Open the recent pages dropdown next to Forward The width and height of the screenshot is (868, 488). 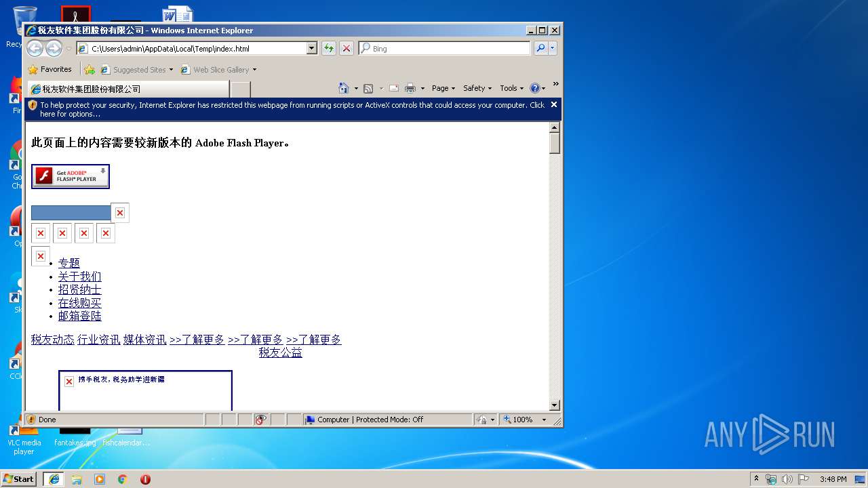coord(68,49)
